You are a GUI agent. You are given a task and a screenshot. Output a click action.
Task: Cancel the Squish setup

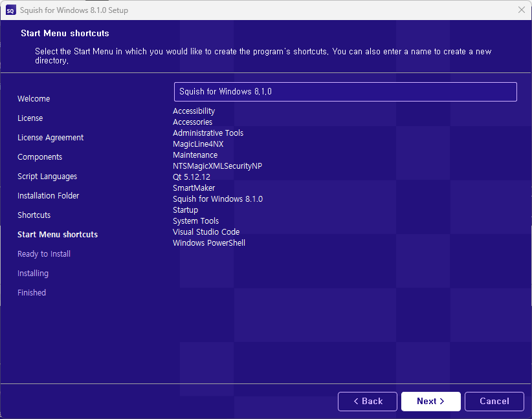point(494,402)
